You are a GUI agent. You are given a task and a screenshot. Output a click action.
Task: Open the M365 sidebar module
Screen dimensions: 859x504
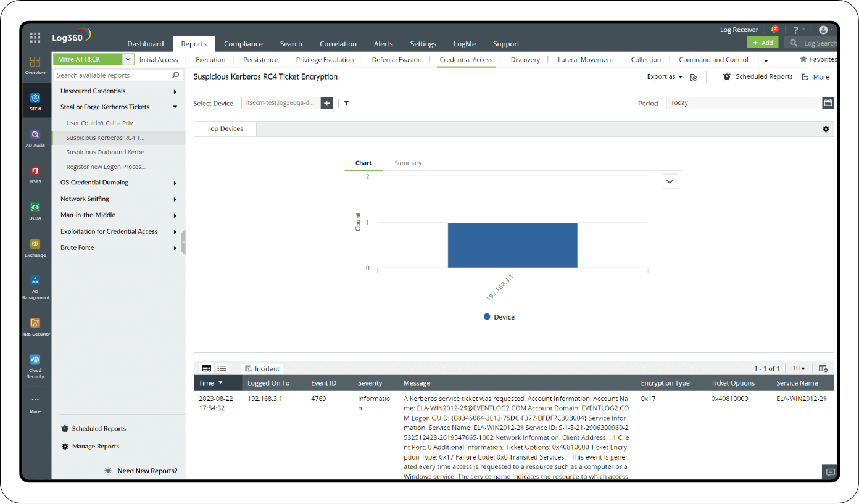coord(35,174)
